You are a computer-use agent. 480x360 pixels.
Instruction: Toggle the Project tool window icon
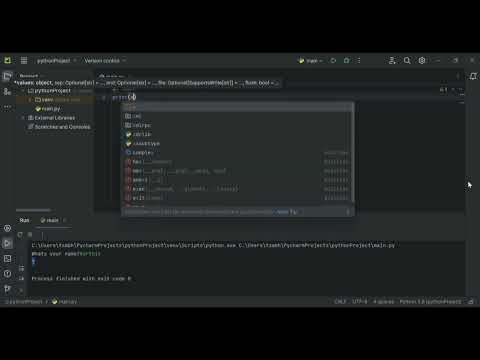(7, 76)
